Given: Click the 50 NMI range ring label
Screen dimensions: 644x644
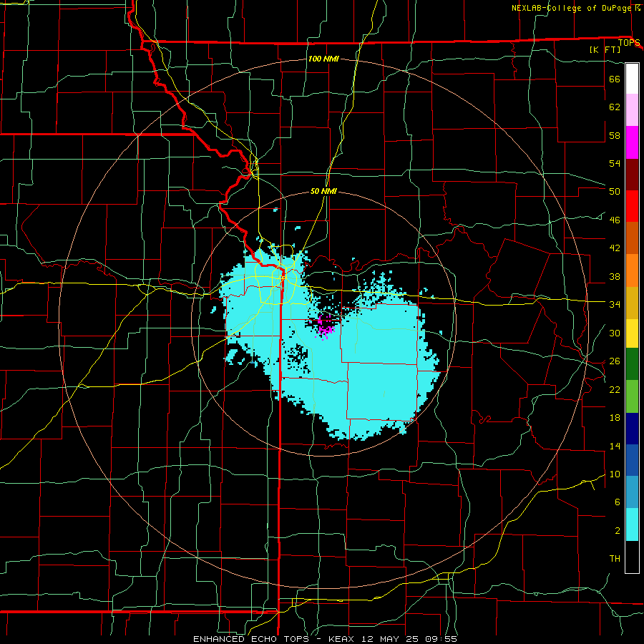Looking at the screenshot, I should pyautogui.click(x=323, y=191).
